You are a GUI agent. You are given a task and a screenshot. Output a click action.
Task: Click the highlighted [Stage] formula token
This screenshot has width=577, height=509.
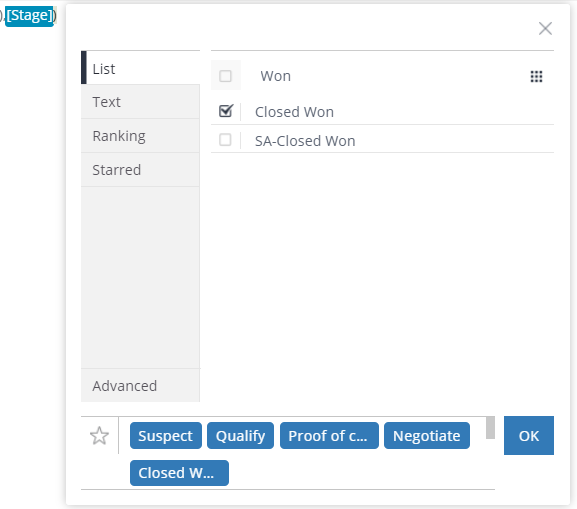tap(29, 16)
